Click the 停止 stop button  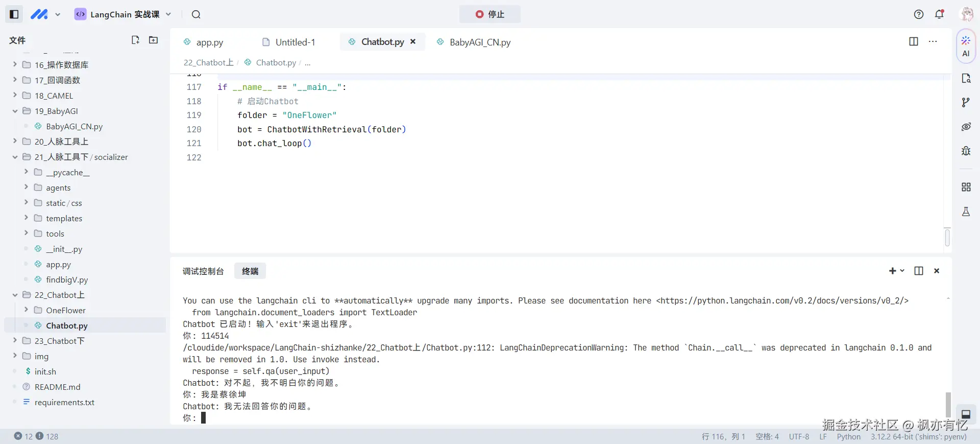[x=489, y=14]
